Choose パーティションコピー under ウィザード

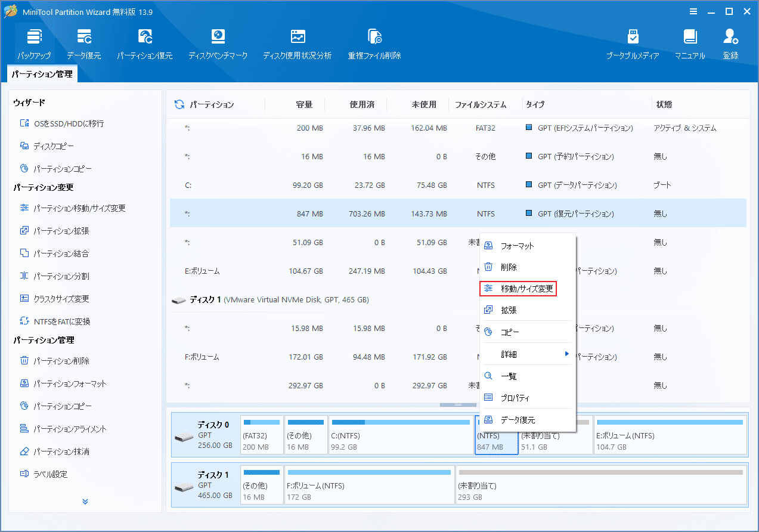(55, 169)
